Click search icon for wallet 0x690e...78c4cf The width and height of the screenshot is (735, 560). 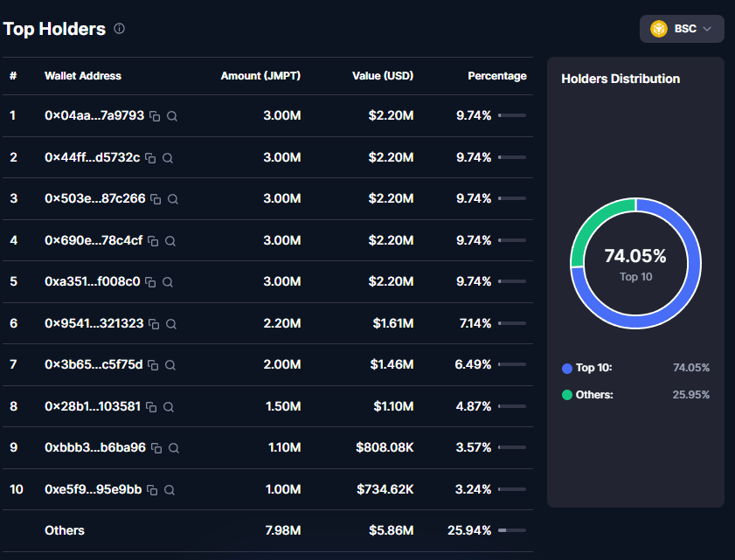point(170,241)
